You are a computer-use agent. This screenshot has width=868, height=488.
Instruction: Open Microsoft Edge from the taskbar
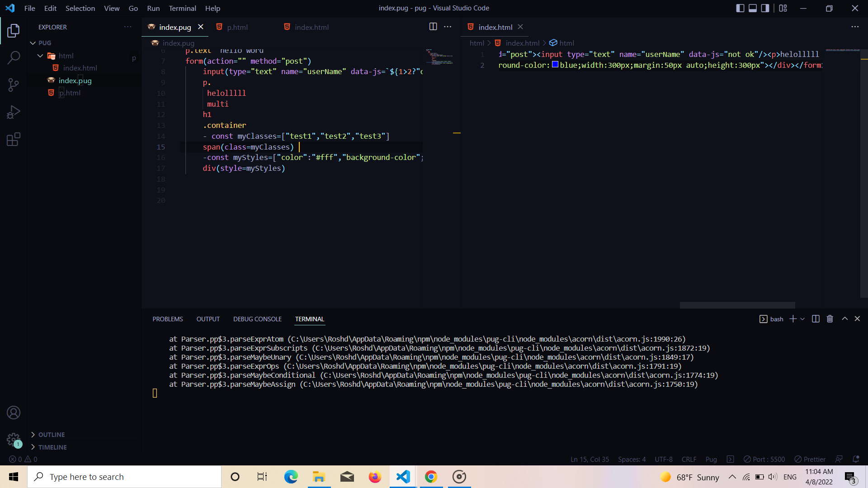pos(291,477)
